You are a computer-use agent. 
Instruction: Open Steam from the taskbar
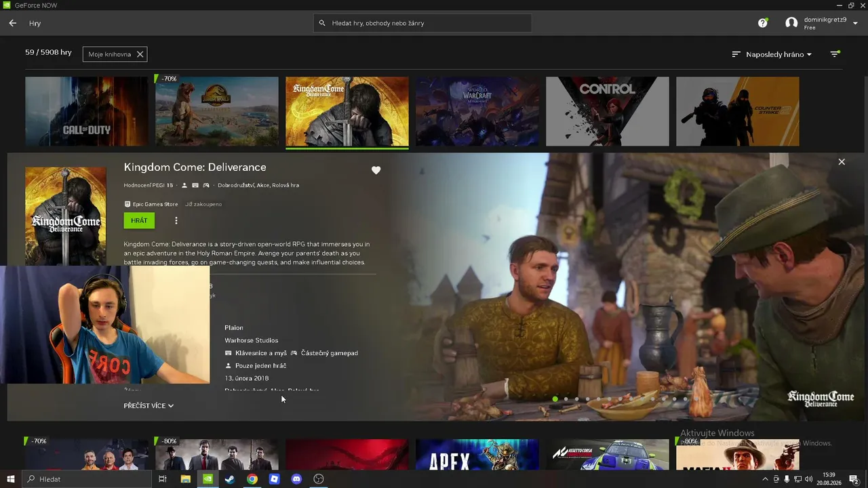230,479
